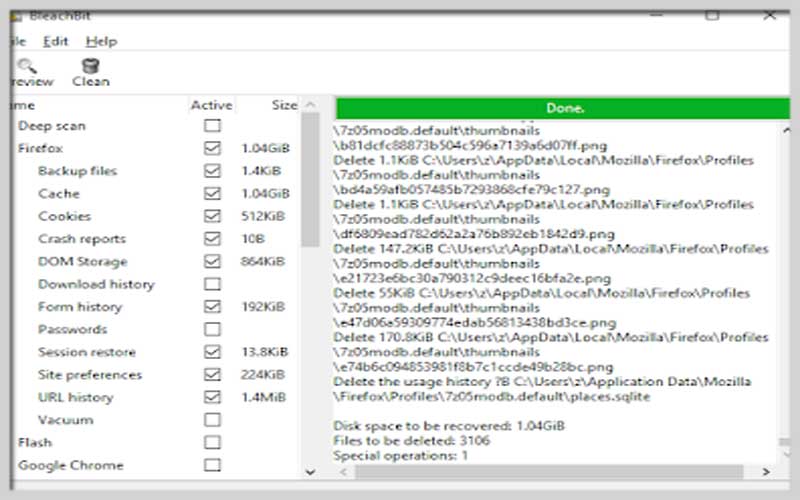Select the Passwords item label

click(72, 329)
